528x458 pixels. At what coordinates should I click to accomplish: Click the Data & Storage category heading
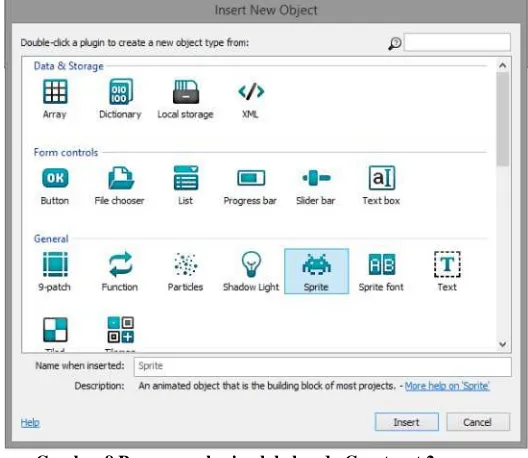(69, 66)
